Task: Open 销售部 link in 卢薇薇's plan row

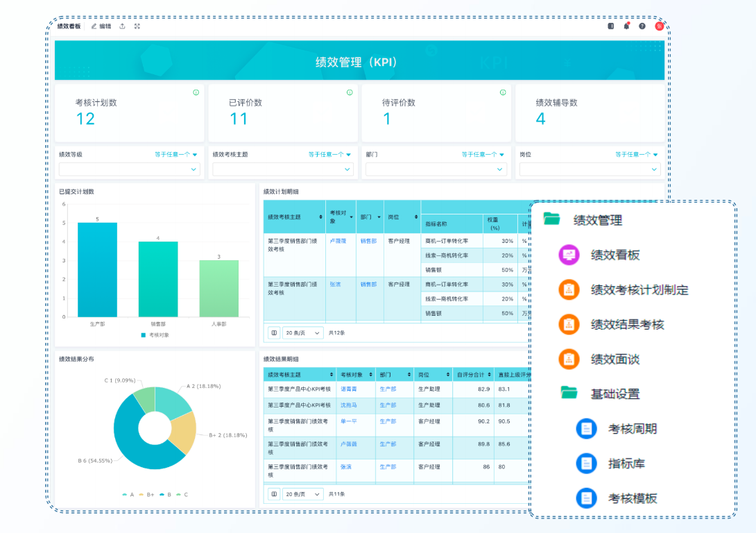Action: coord(369,242)
